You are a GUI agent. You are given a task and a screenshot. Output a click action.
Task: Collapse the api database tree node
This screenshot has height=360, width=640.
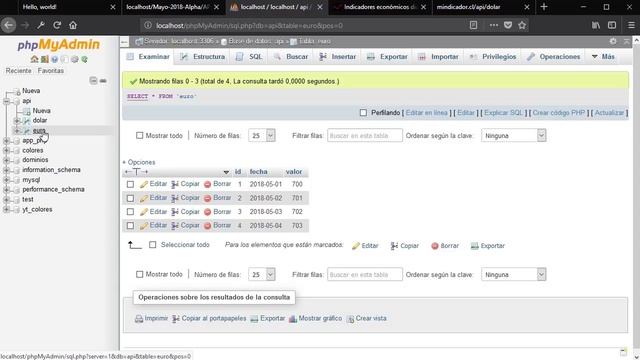[x=7, y=101]
